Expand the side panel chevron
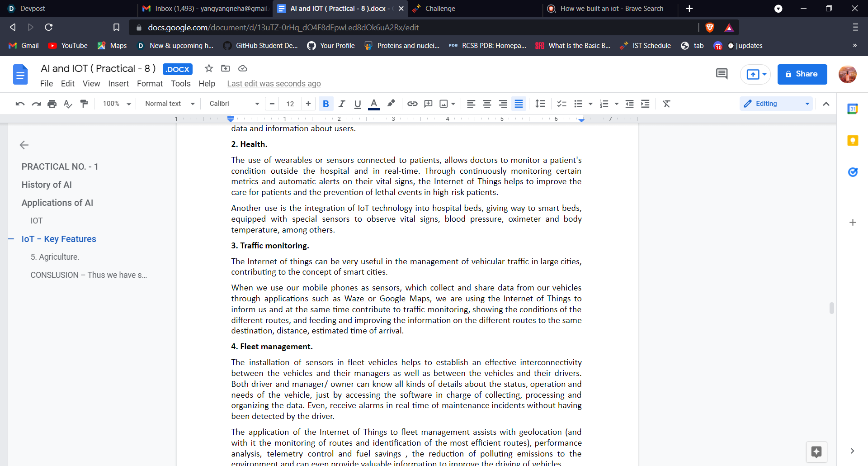 tap(852, 451)
